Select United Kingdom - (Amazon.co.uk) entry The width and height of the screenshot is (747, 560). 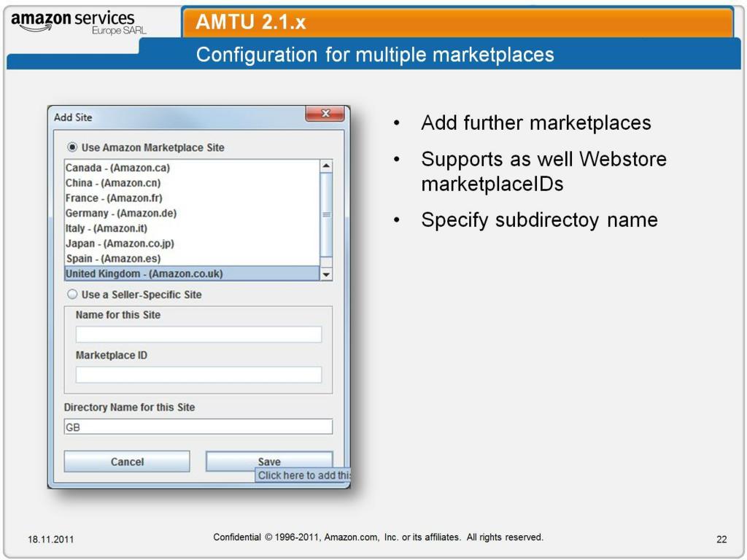[192, 274]
